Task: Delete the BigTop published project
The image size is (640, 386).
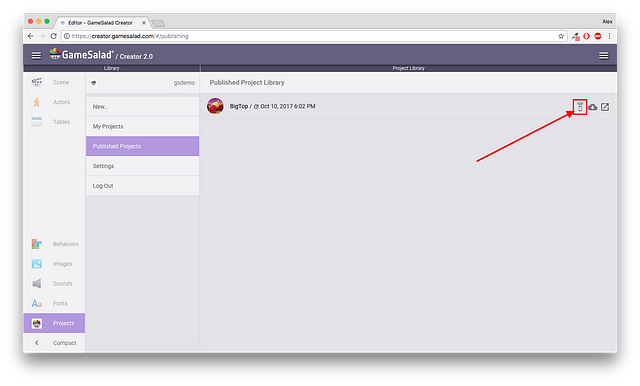Action: 580,107
